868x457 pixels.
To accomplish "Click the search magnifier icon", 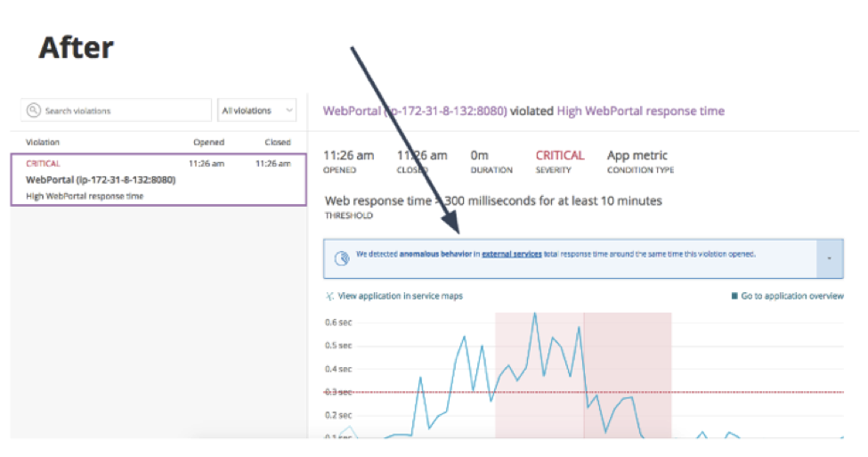I will (x=34, y=110).
